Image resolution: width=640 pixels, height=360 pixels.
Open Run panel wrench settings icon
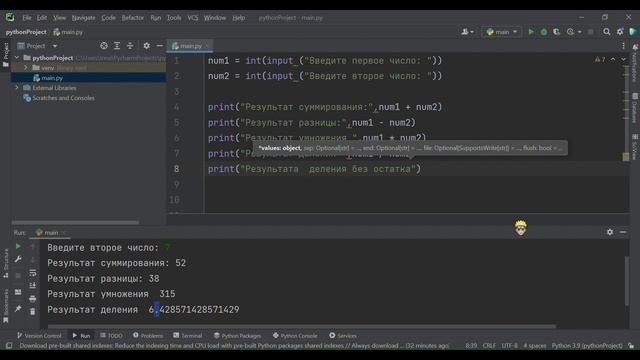coord(18,259)
